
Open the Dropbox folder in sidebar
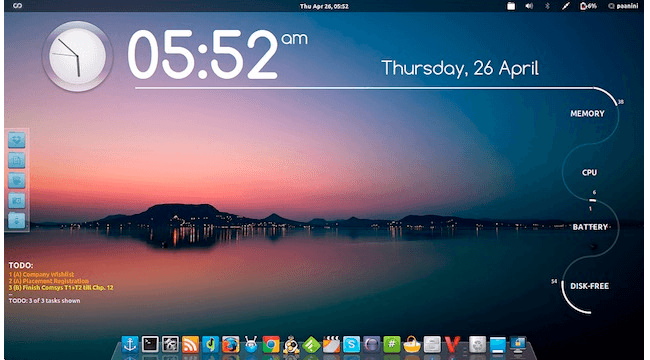click(x=17, y=140)
